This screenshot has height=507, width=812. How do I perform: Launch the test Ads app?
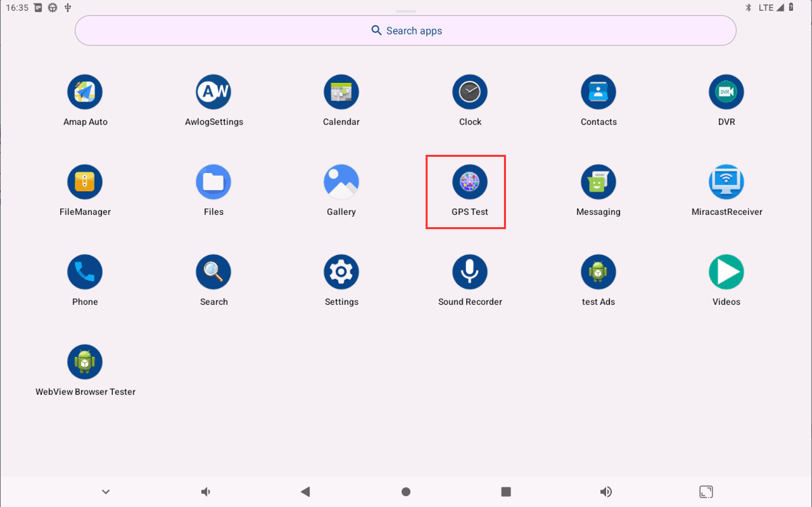click(x=598, y=271)
